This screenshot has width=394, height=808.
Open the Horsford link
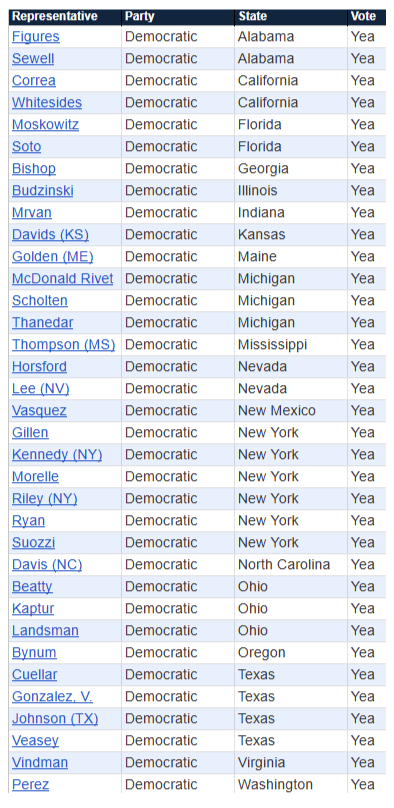39,367
